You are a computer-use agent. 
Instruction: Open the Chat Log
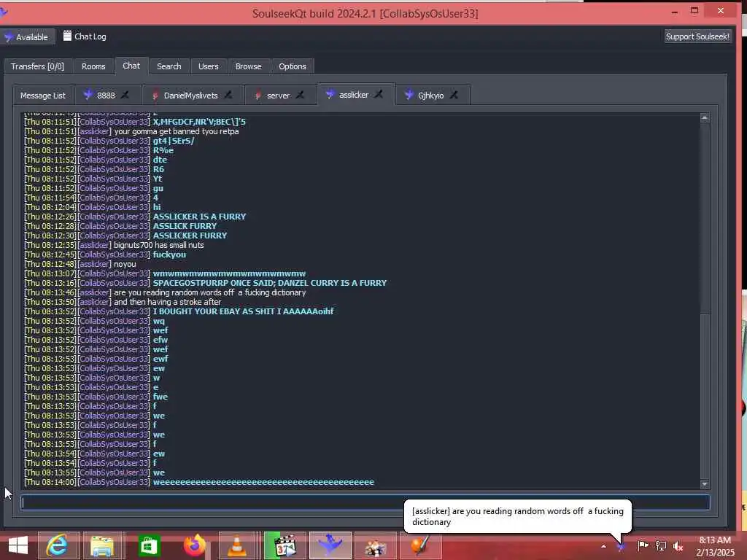point(85,36)
